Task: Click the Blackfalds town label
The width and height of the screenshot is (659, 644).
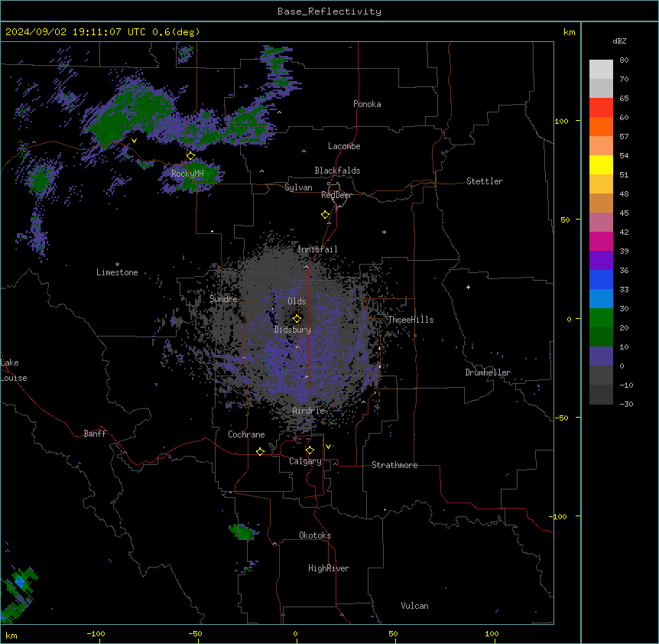Action: tap(337, 171)
